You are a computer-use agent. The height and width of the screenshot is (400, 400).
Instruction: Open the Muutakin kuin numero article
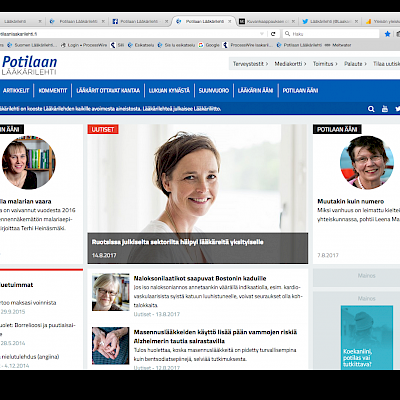351,201
